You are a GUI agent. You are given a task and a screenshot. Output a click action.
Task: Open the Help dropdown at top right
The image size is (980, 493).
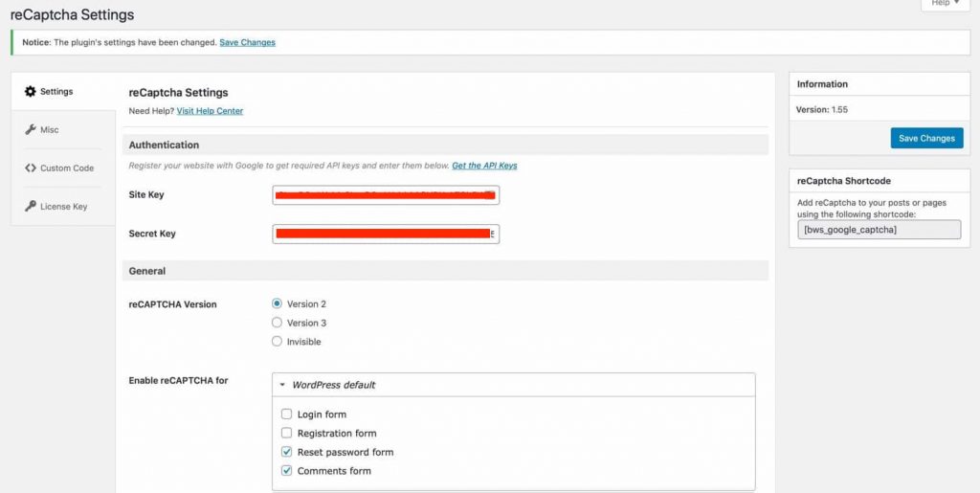coord(945,4)
